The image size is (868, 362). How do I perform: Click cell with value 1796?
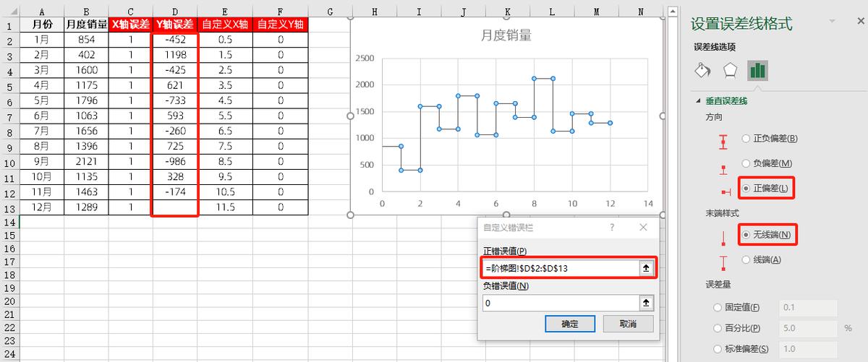[x=86, y=100]
